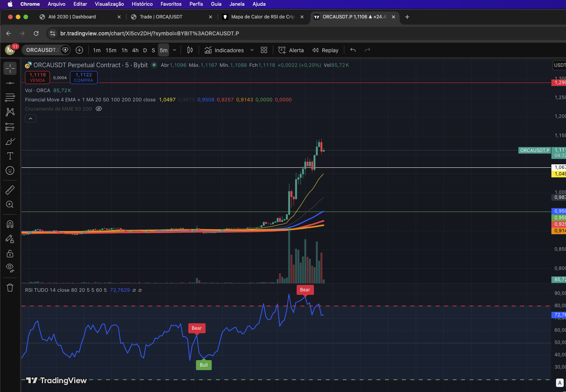
Task: Click the browser address bar URL
Action: [149, 33]
